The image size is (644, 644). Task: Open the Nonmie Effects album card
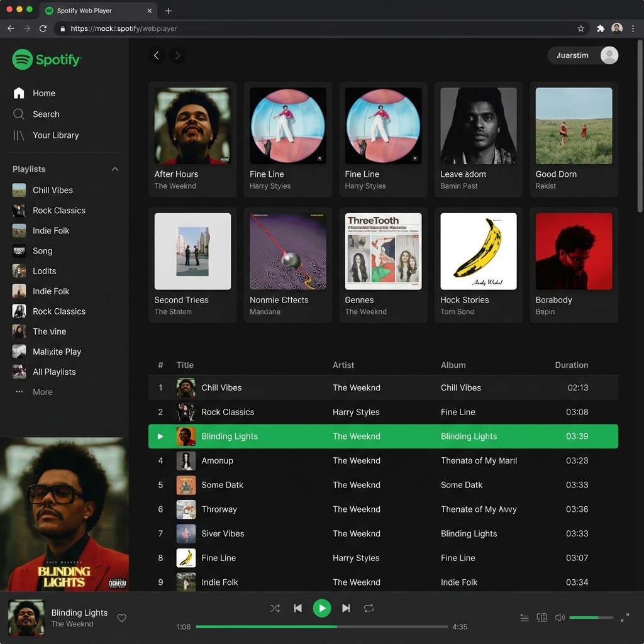[288, 265]
